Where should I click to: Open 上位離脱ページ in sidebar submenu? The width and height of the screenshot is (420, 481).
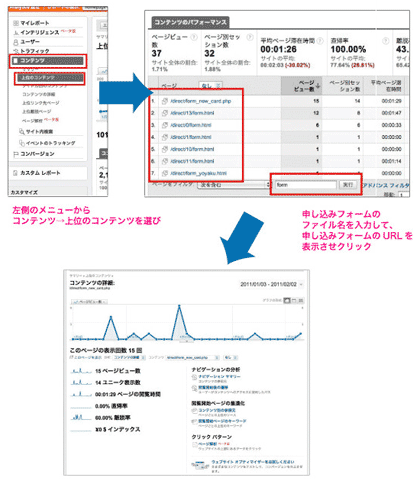click(x=37, y=111)
